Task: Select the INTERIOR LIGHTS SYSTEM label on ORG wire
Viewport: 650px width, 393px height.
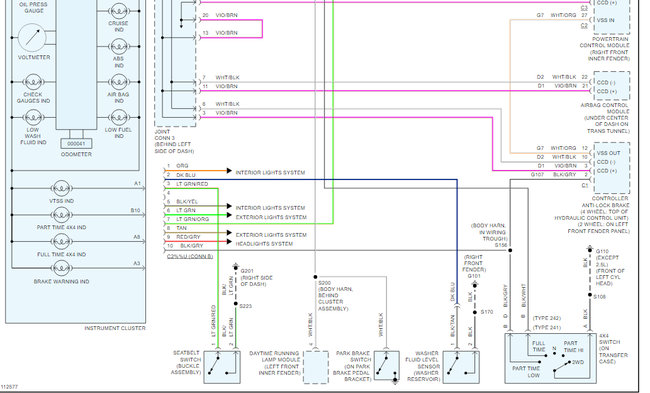Action: tap(270, 172)
